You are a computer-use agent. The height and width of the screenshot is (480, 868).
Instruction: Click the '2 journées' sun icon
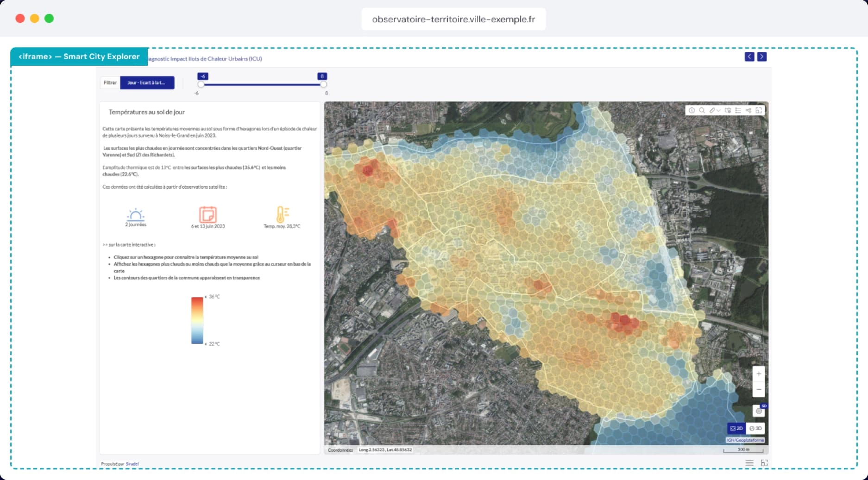click(x=136, y=215)
